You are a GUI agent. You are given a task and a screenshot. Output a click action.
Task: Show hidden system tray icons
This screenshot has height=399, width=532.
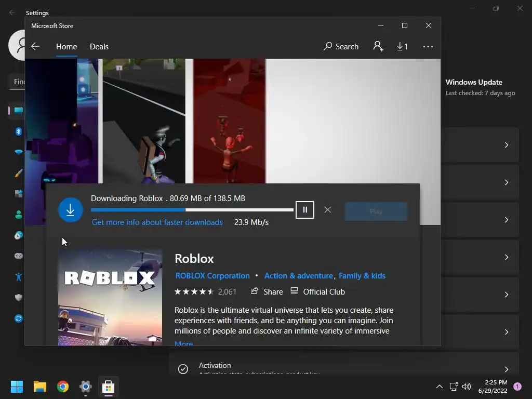[440, 387]
